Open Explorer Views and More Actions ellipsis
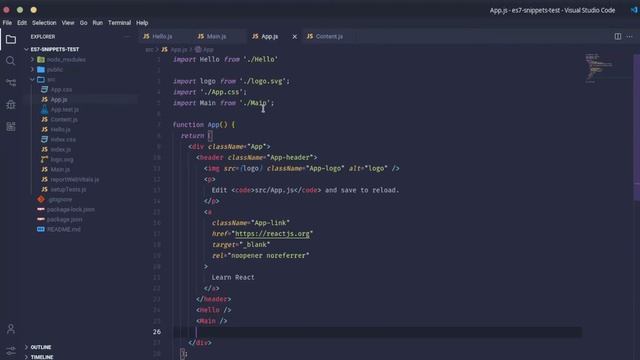The image size is (640, 360). pos(127,36)
